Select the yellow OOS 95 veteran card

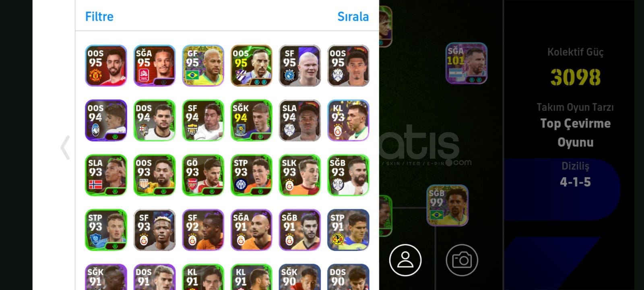[x=252, y=66]
